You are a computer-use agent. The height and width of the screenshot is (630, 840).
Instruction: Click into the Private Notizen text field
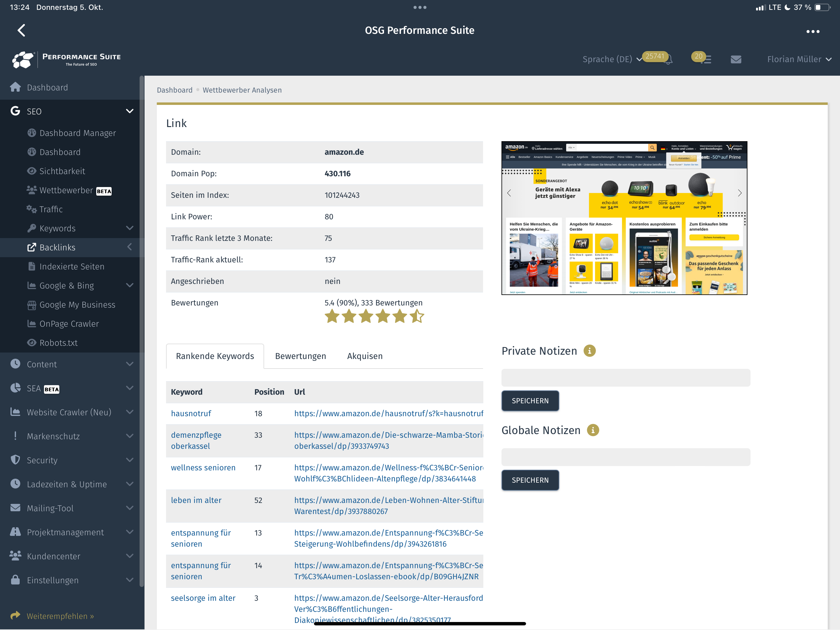626,378
